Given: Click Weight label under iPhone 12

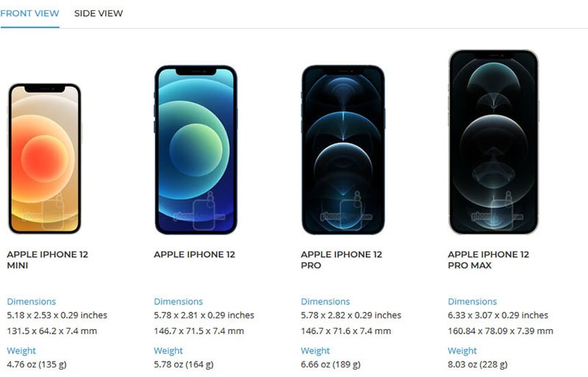Looking at the screenshot, I should click(x=168, y=351).
